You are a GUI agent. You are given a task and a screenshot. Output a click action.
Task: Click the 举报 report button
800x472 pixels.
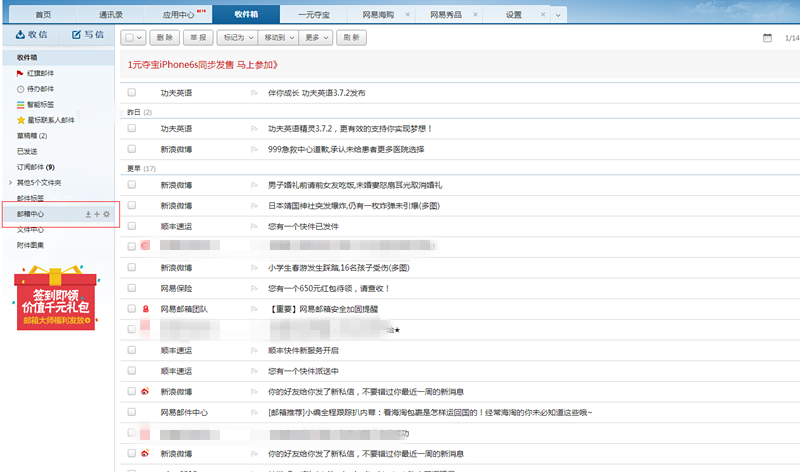(x=198, y=38)
